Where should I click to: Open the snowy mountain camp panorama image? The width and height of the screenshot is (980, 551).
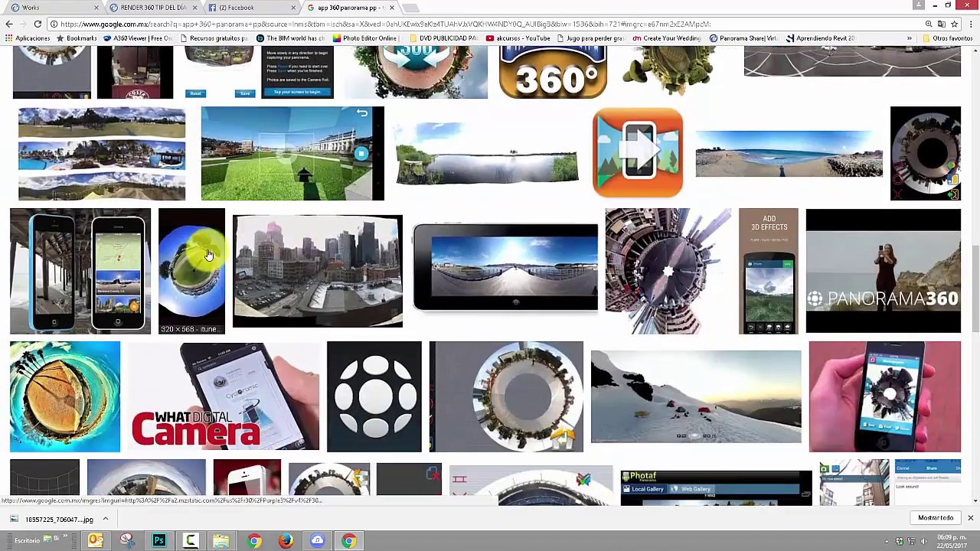pos(696,396)
